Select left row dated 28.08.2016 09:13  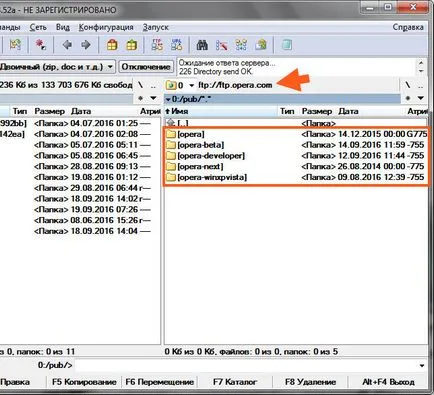click(x=80, y=166)
